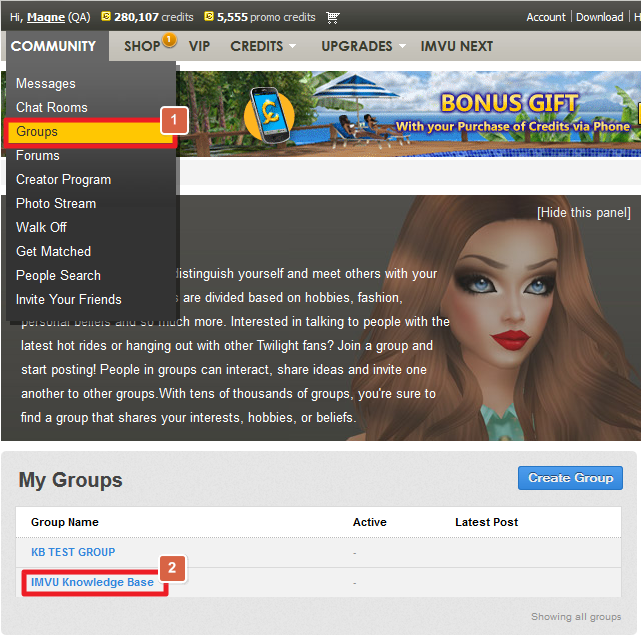
Task: Open the KB TEST GROUP link
Action: pos(73,552)
